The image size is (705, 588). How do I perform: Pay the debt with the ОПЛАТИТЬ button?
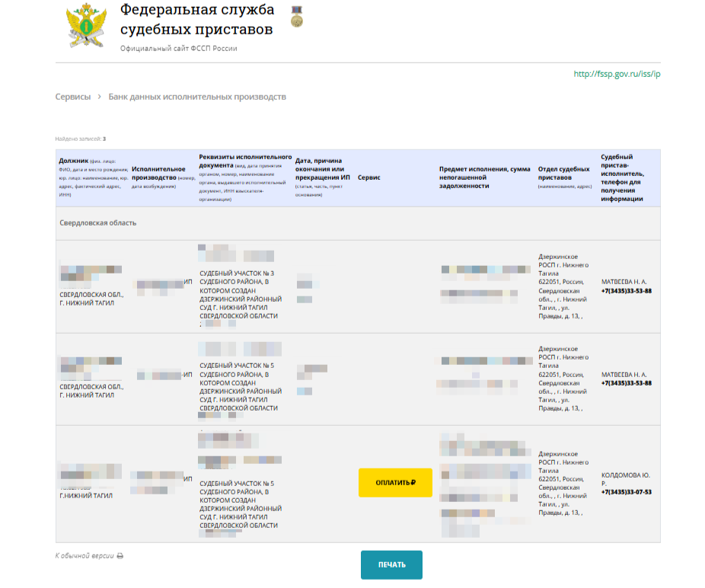[x=395, y=483]
